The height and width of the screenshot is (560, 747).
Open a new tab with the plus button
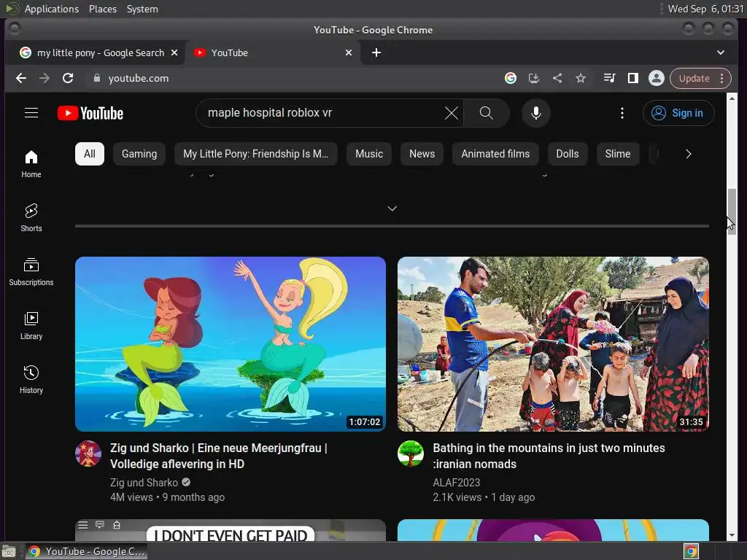pos(376,52)
